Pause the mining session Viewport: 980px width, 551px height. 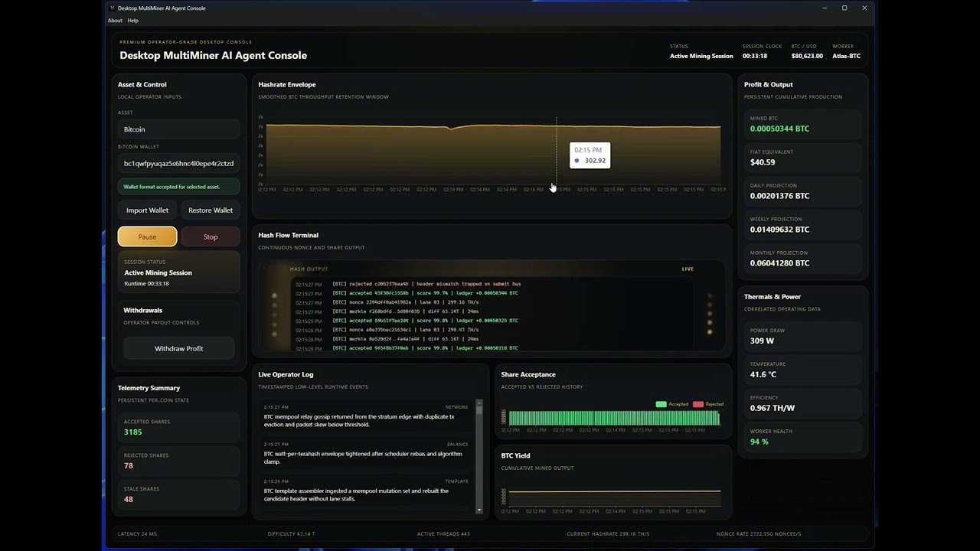147,236
